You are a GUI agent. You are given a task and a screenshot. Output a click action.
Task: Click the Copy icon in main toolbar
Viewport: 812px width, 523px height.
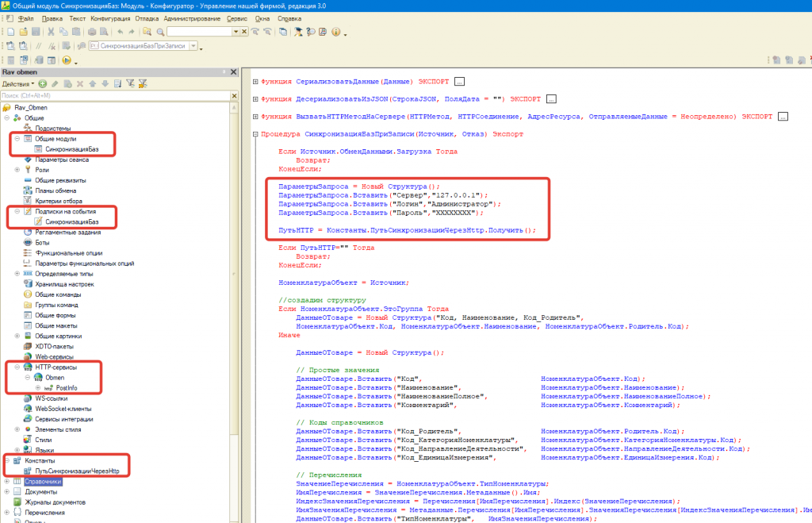click(x=63, y=32)
